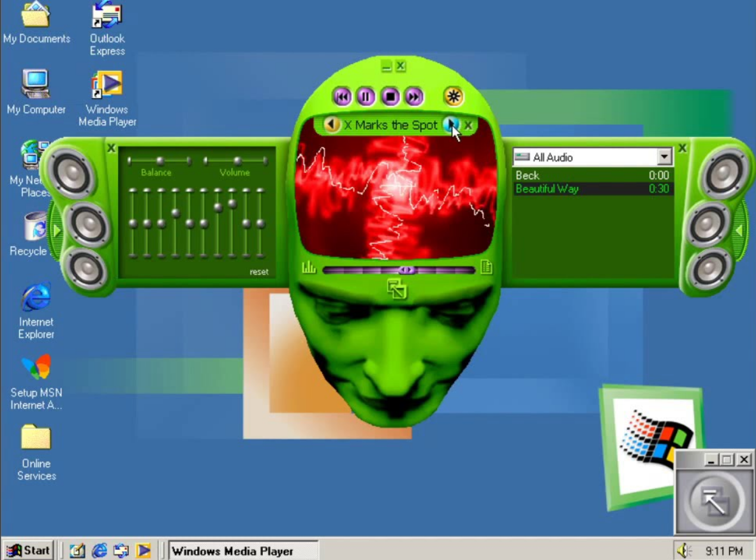756x560 pixels.
Task: Click the Previous track button in player
Action: pos(343,97)
